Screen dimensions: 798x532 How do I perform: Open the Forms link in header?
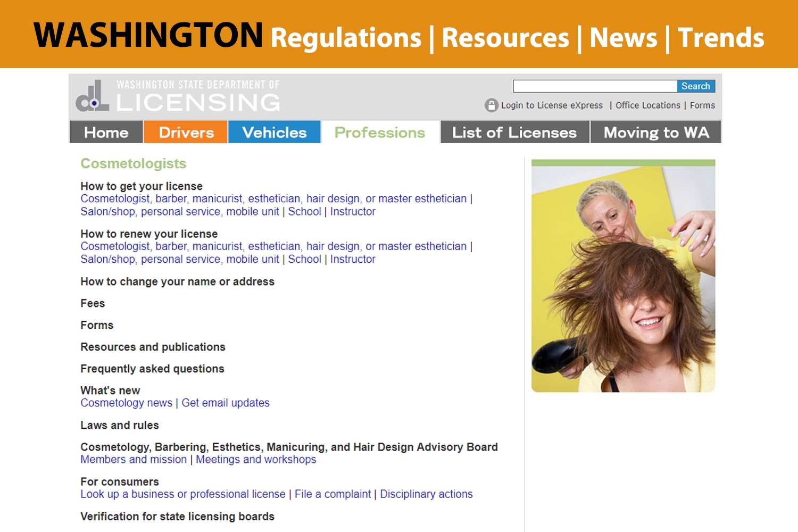coord(702,105)
